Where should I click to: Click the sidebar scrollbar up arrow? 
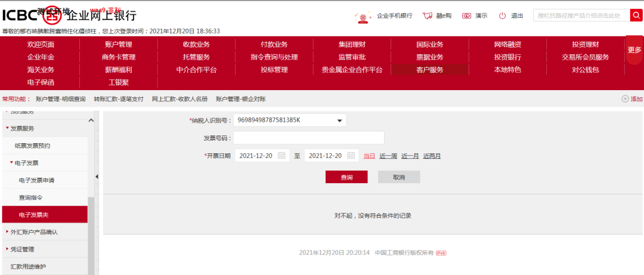(91, 120)
